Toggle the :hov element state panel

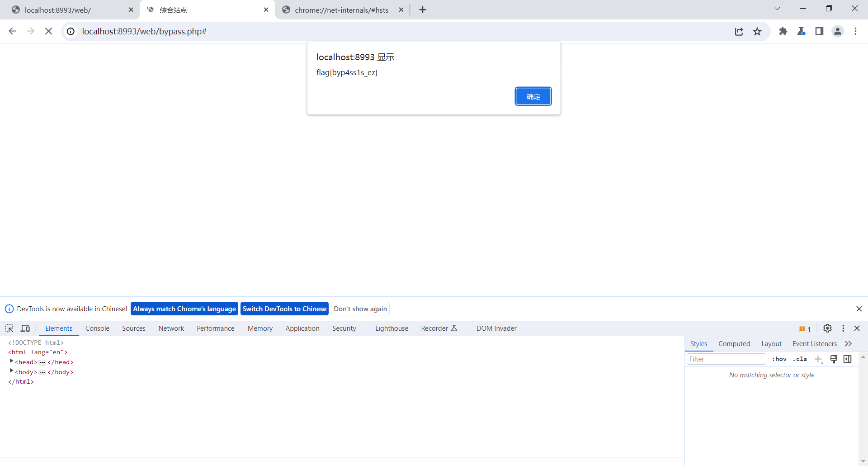click(x=779, y=359)
